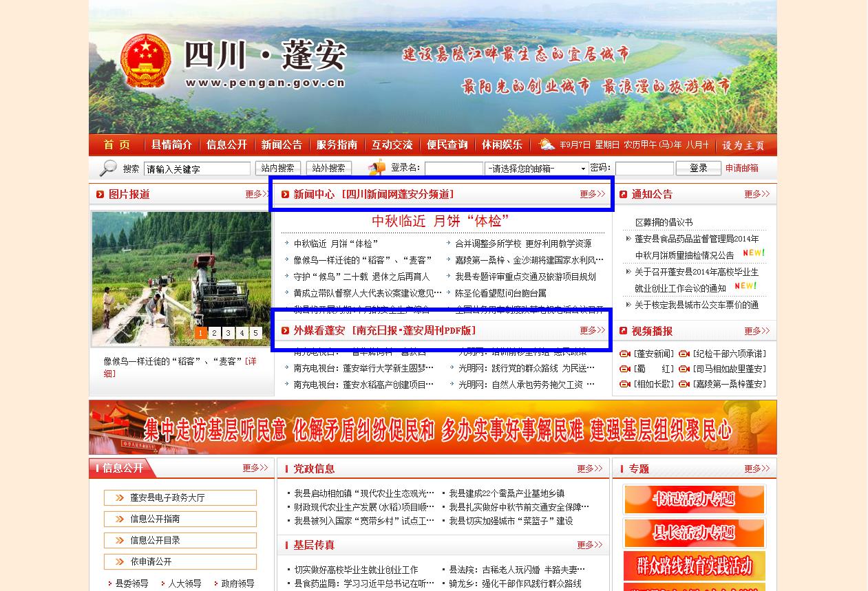Expand 更多 in the 党政信息 section

tap(589, 469)
